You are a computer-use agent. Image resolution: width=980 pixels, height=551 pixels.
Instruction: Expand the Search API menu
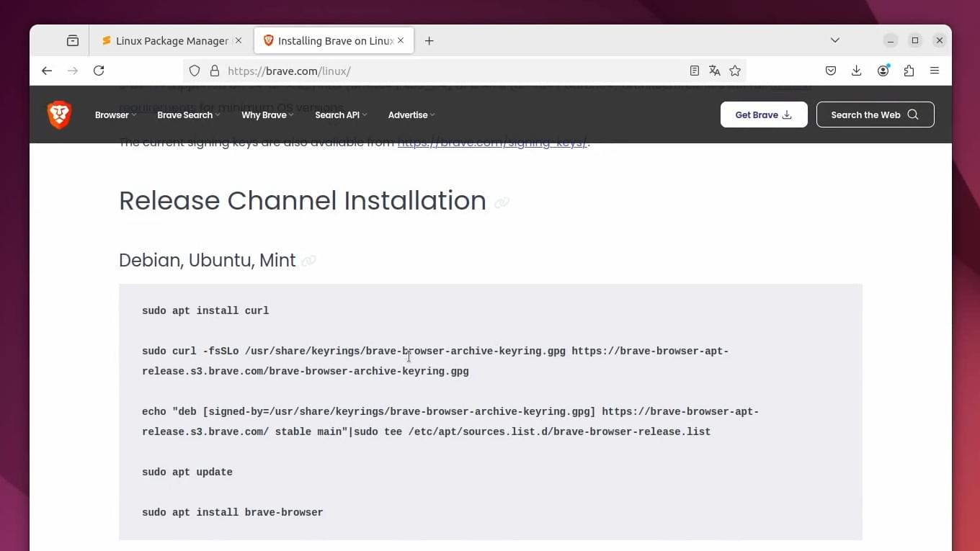pos(341,115)
